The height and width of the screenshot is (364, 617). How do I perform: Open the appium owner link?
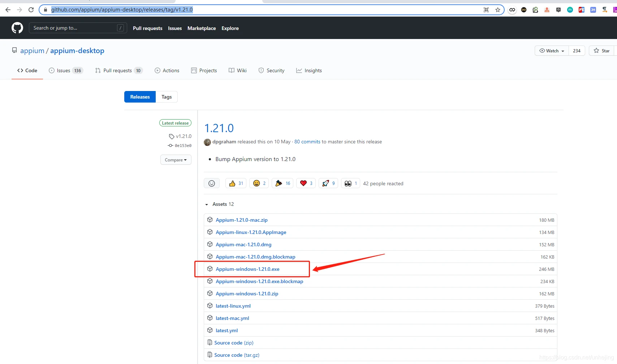[32, 51]
